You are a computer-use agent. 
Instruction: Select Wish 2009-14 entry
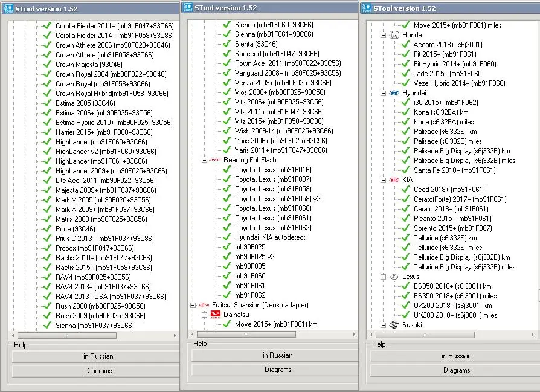[284, 130]
